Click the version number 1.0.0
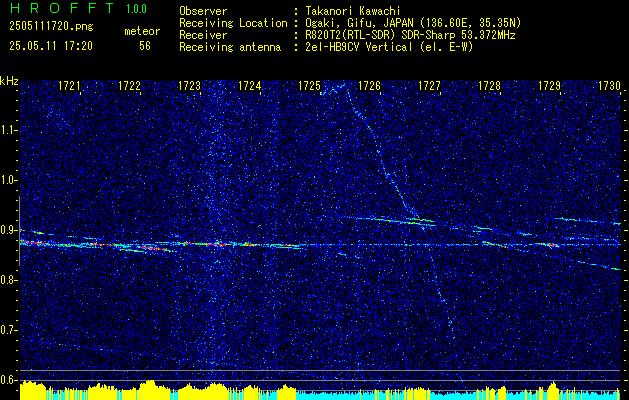The width and height of the screenshot is (629, 400). click(x=136, y=9)
